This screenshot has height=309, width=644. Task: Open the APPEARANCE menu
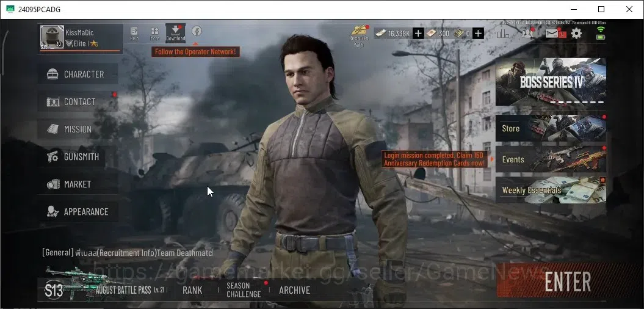click(x=78, y=212)
